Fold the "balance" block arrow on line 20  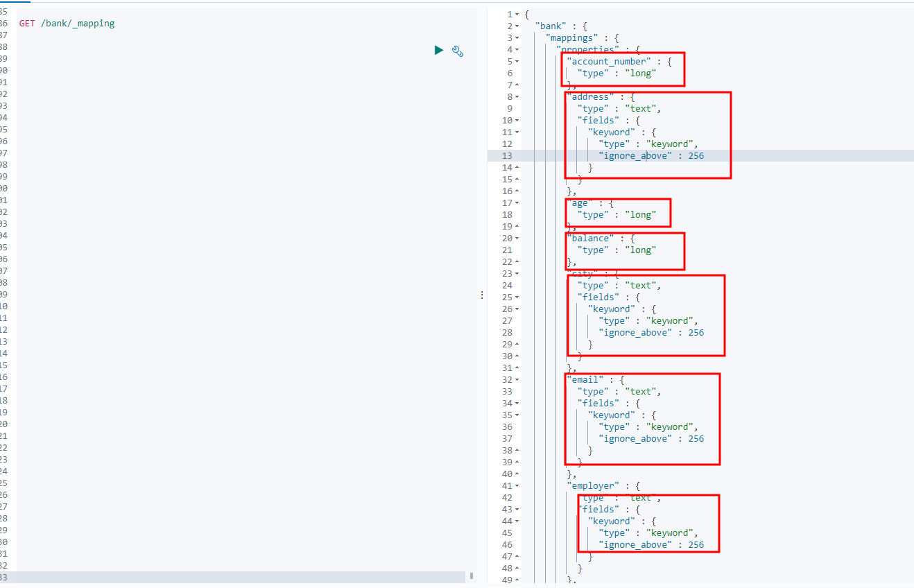point(517,239)
